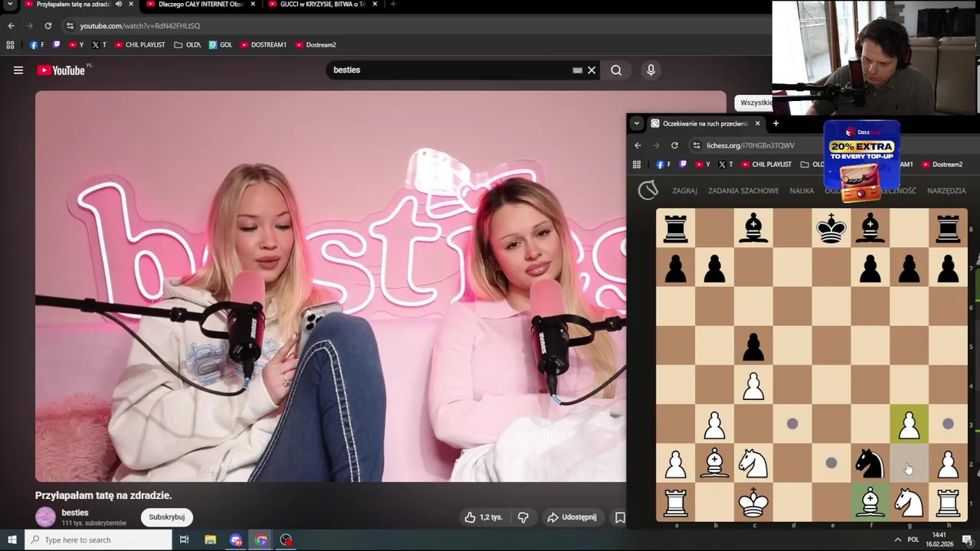Viewport: 980px width, 551px height.
Task: Open the on-screen keyboard icon in search box
Action: tap(577, 70)
